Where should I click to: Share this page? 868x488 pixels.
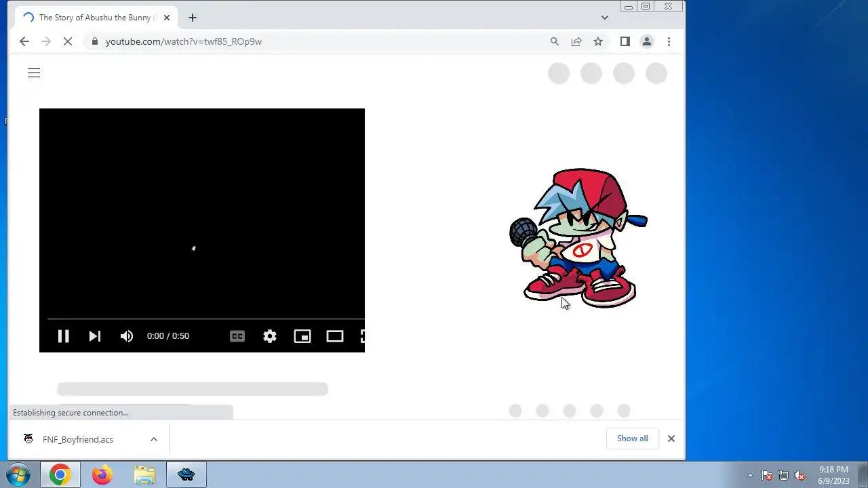pyautogui.click(x=576, y=41)
